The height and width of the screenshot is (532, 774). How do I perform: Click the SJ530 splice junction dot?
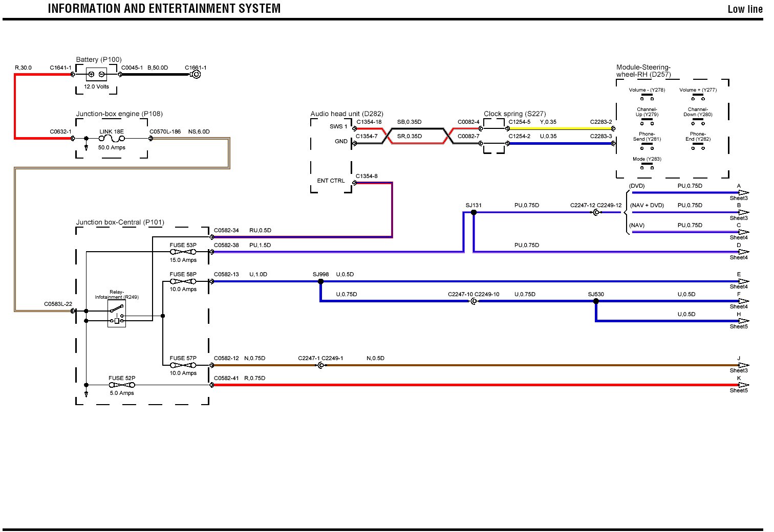coord(596,301)
